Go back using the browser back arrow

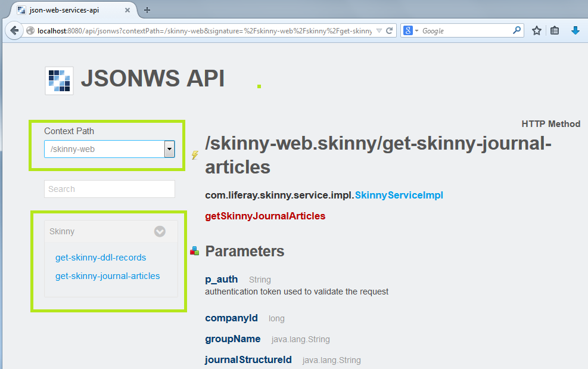click(x=14, y=30)
